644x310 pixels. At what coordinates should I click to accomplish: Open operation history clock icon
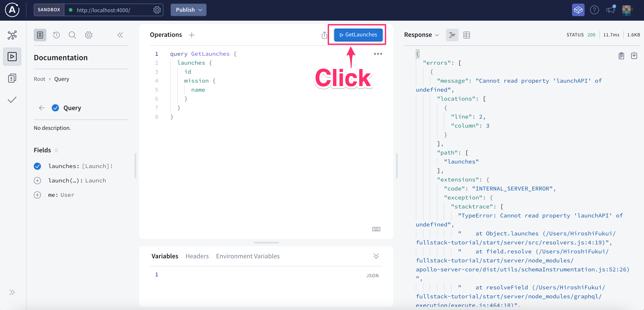(x=56, y=35)
